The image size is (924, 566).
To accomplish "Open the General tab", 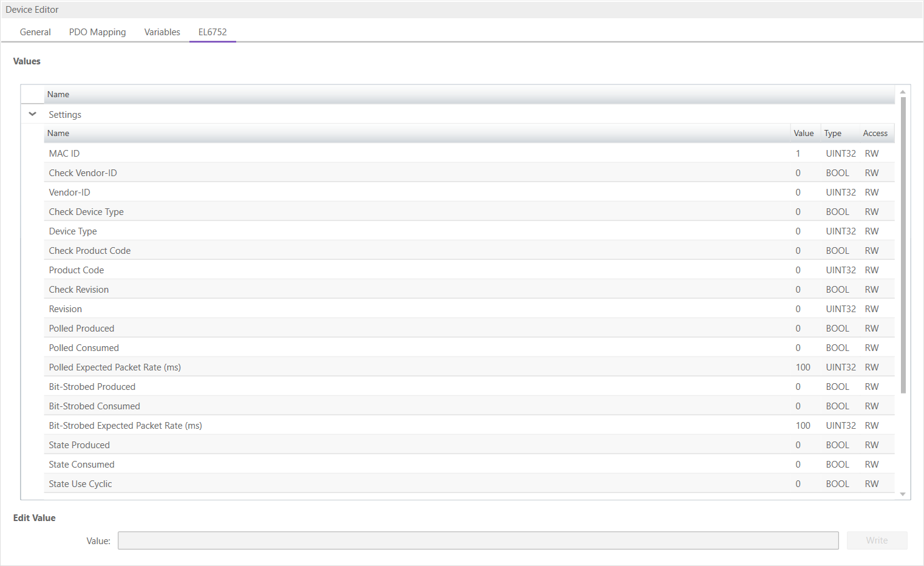I will pos(35,32).
